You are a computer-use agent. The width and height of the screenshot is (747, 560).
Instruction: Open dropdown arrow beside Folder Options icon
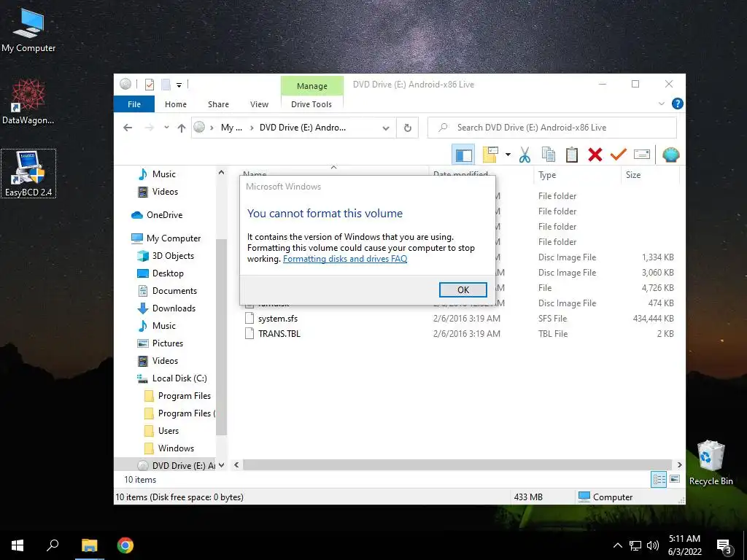pyautogui.click(x=508, y=155)
